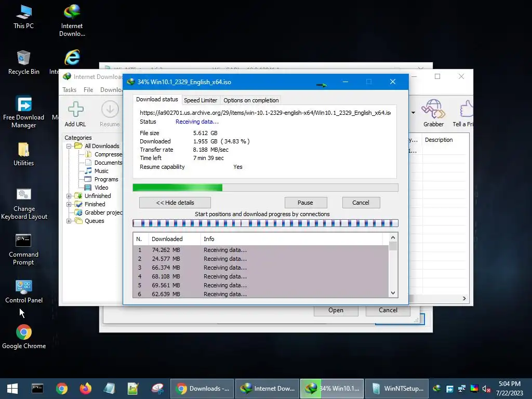Launch Google Chrome from desktop

click(x=24, y=337)
